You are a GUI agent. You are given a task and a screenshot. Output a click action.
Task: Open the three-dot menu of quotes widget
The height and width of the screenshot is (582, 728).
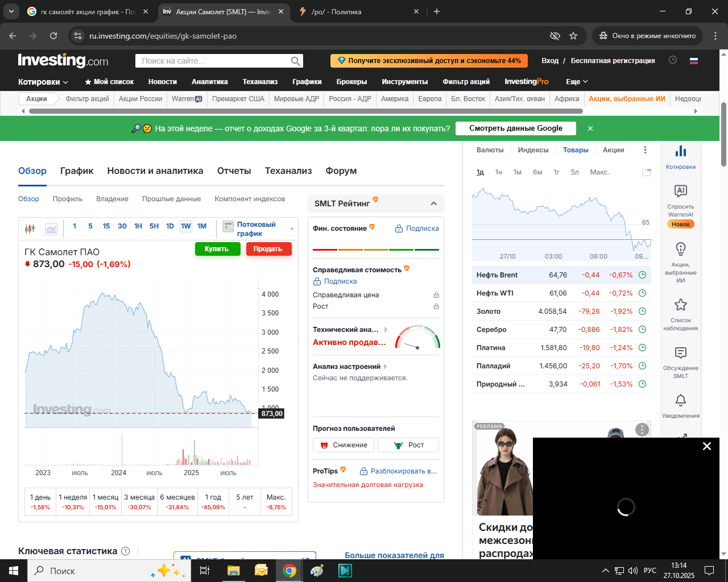click(x=645, y=150)
